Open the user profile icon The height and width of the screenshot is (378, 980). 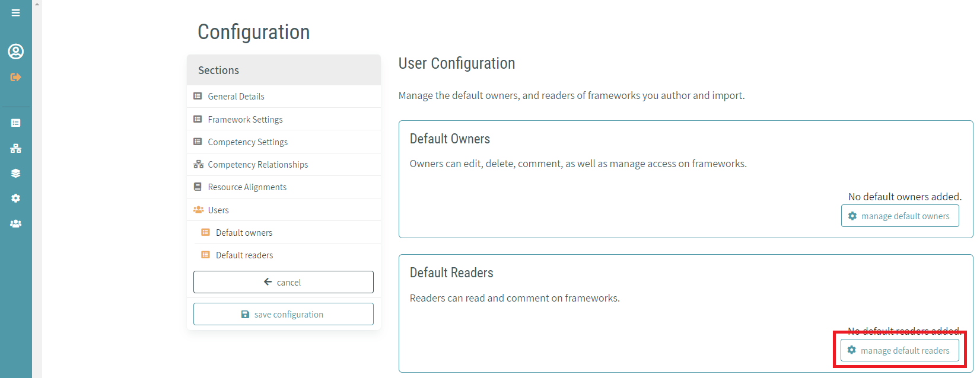15,52
